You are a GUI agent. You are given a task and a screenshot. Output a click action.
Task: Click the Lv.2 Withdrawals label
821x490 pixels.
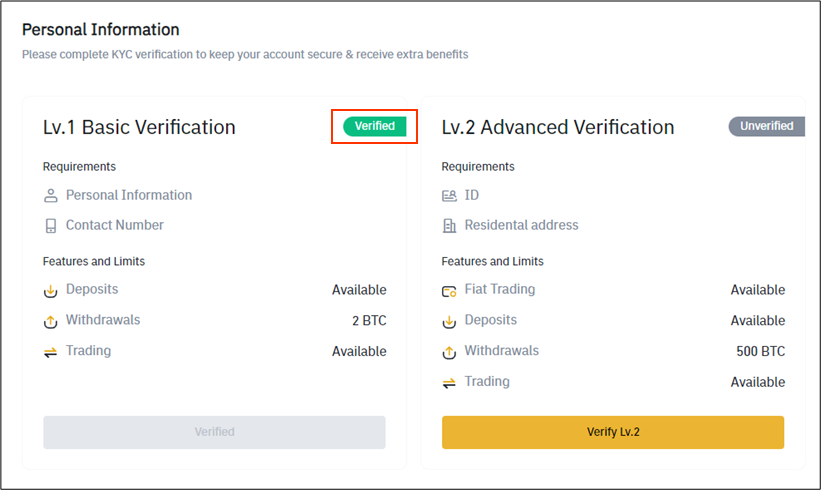point(502,351)
